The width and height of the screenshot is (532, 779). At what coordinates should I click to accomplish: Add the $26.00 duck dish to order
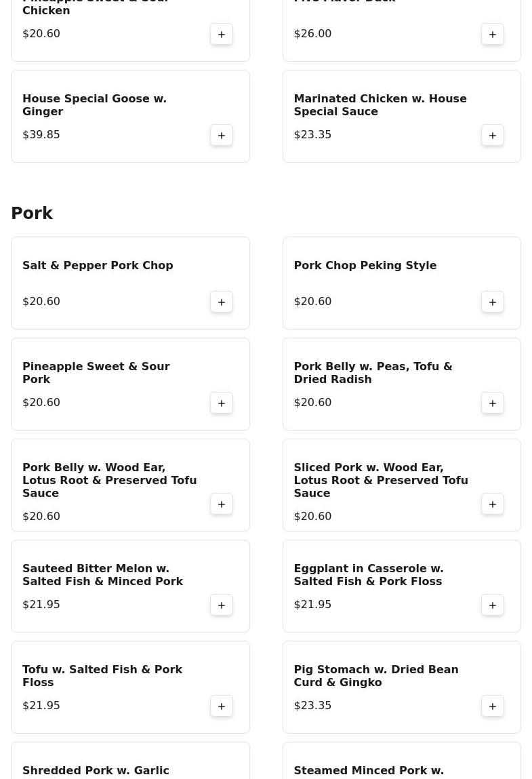pos(493,34)
